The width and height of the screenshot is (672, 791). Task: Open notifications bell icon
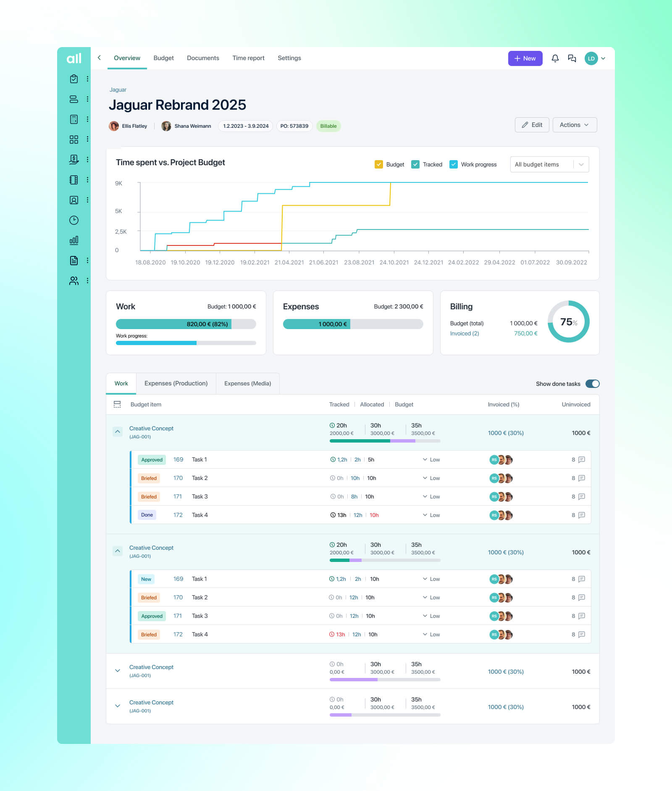pos(555,58)
